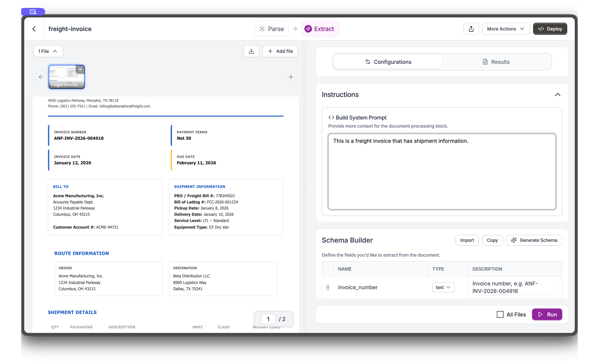The image size is (599, 364).
Task: Collapse the 1 File section
Action: [48, 51]
